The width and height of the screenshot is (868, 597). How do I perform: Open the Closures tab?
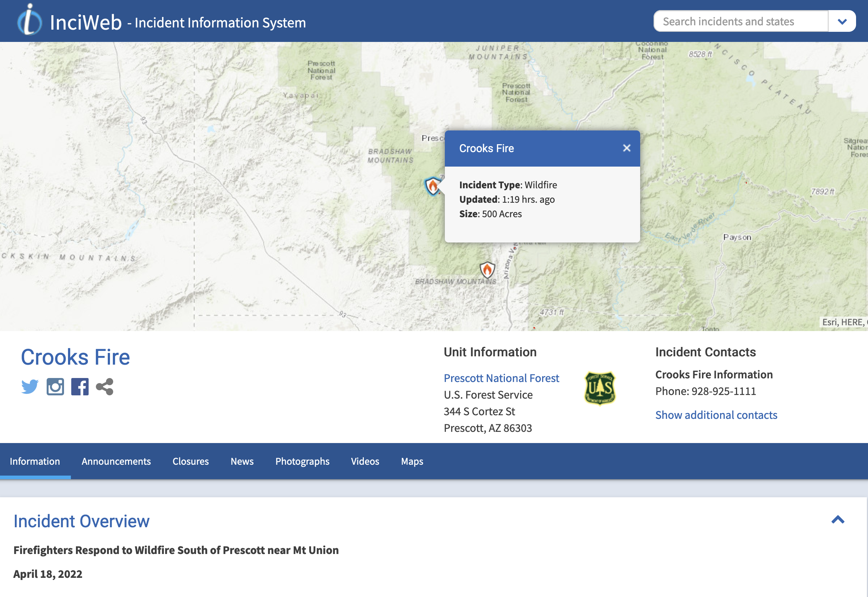point(191,461)
